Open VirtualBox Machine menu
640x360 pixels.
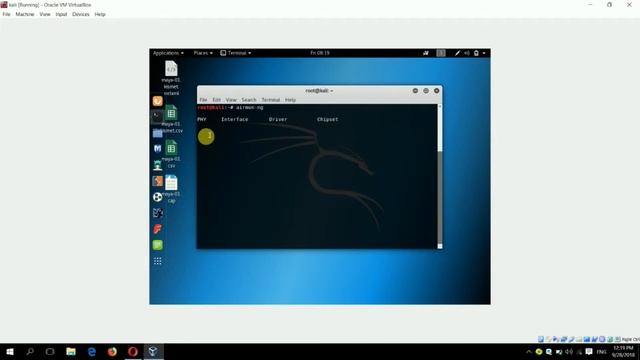tap(25, 14)
